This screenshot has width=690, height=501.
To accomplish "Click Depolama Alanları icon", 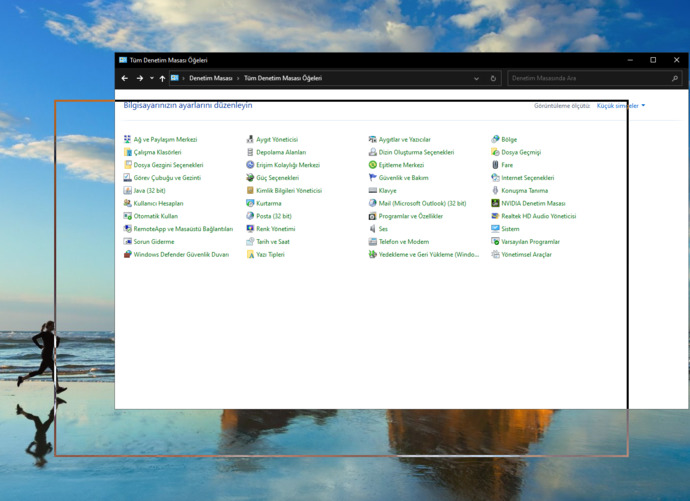I will tap(250, 152).
